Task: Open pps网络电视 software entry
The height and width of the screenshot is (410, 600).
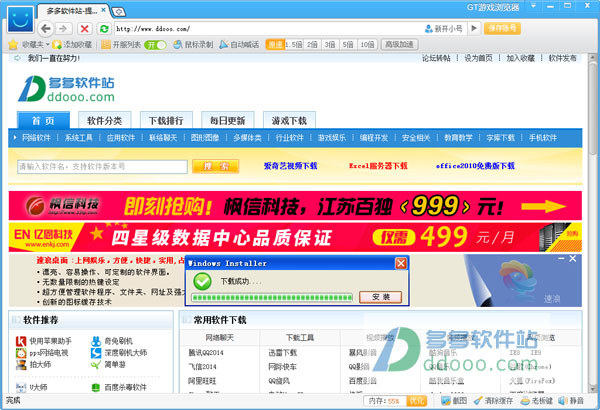Action: 42,353
